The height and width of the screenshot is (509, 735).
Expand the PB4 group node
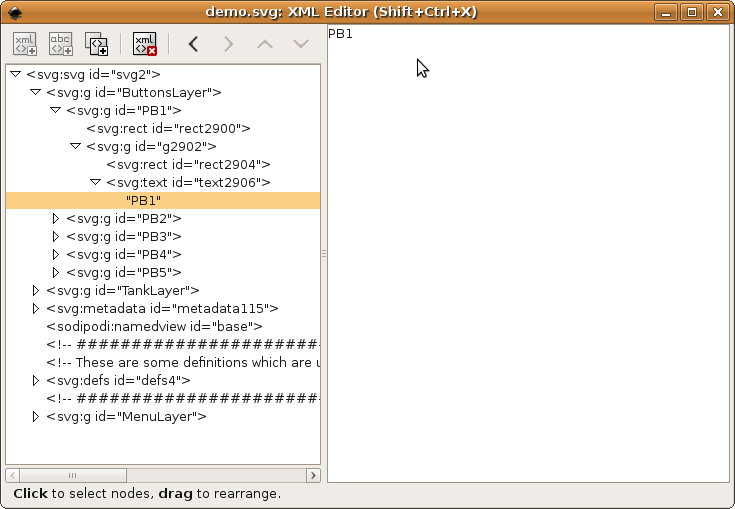pyautogui.click(x=55, y=254)
